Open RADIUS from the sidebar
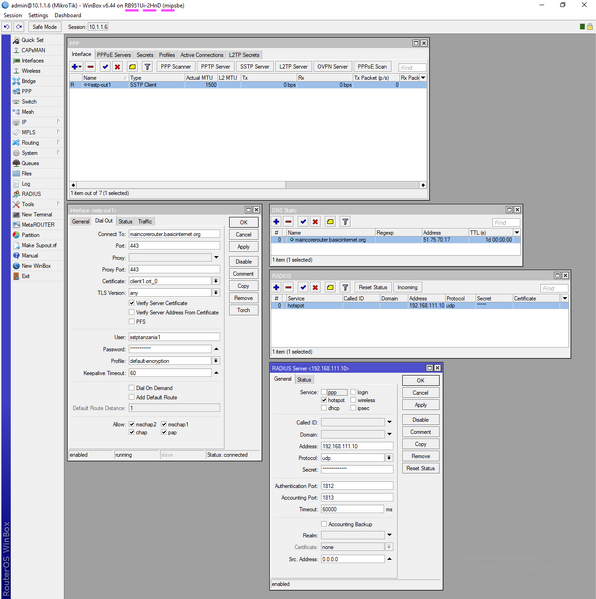596x599 pixels. coord(31,194)
